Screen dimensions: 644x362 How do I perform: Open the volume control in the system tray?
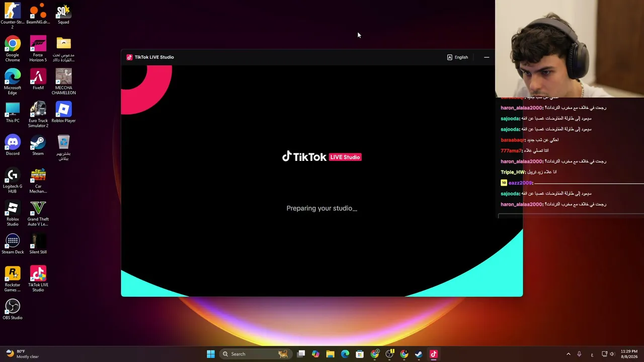pyautogui.click(x=612, y=354)
